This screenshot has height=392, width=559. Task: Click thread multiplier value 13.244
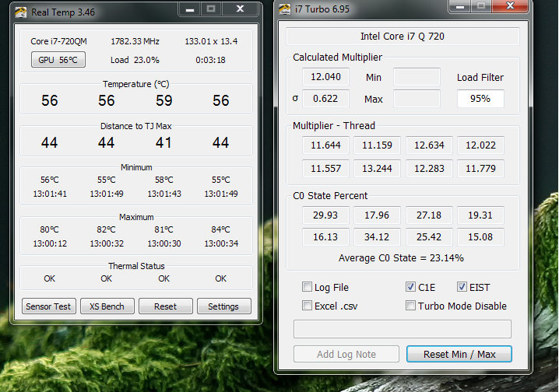click(x=377, y=169)
